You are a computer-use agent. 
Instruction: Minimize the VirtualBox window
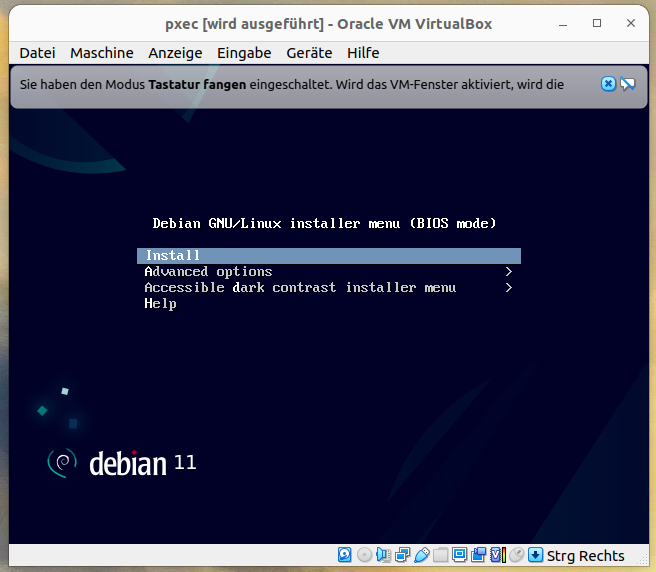(x=563, y=24)
